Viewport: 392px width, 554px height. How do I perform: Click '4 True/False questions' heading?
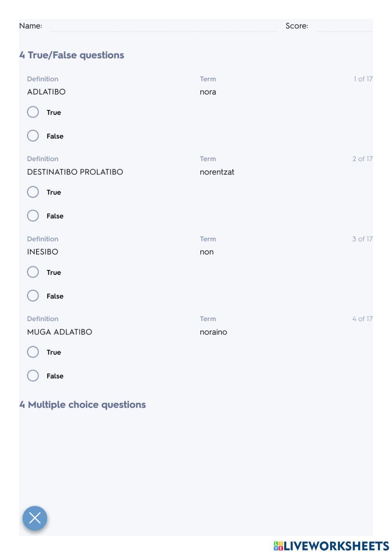click(72, 55)
